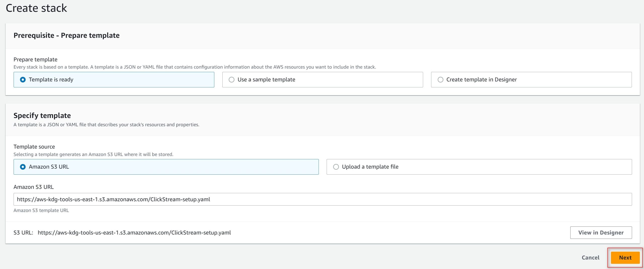Click the "Create template in Designer" card
This screenshot has height=269, width=644.
coord(531,80)
